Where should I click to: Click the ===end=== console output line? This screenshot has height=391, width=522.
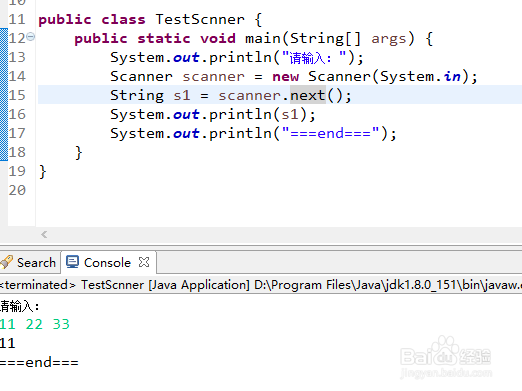[39, 362]
